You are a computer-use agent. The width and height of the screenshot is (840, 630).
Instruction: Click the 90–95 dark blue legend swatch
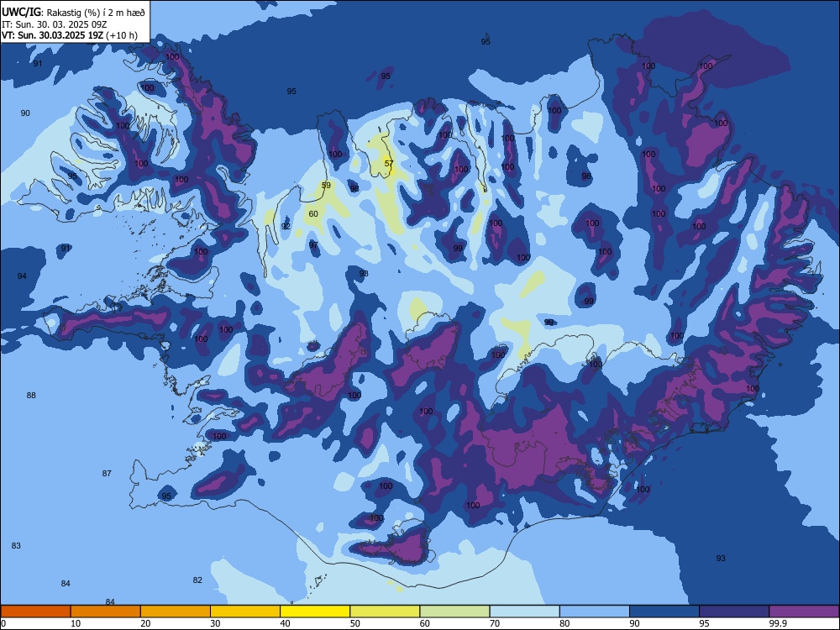tap(664, 612)
